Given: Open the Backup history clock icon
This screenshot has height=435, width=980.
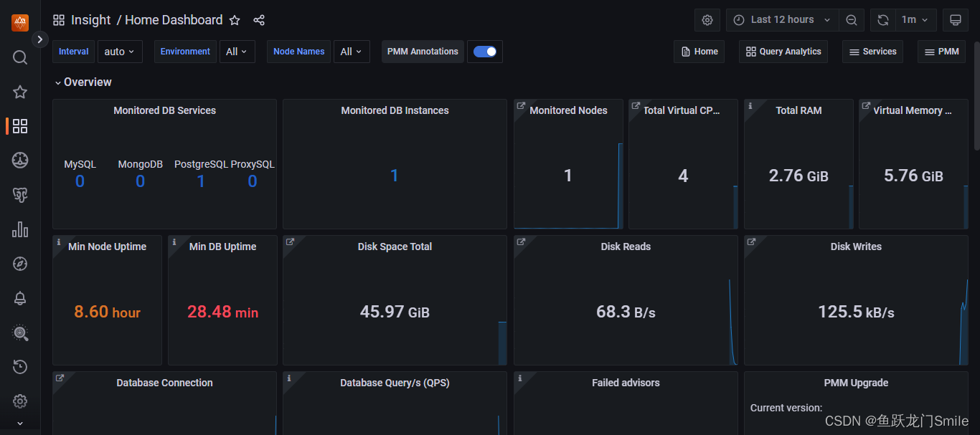Looking at the screenshot, I should 20,367.
